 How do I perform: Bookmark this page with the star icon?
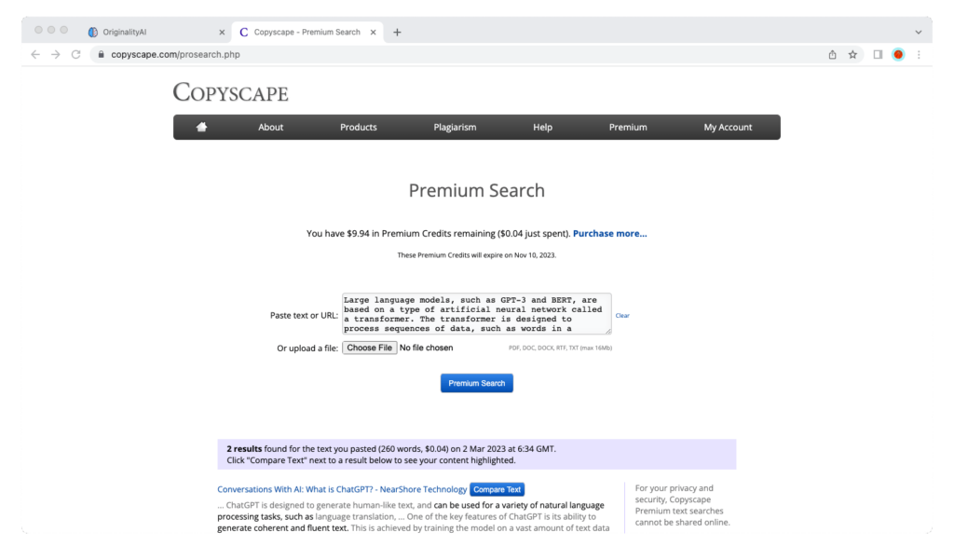(x=853, y=54)
